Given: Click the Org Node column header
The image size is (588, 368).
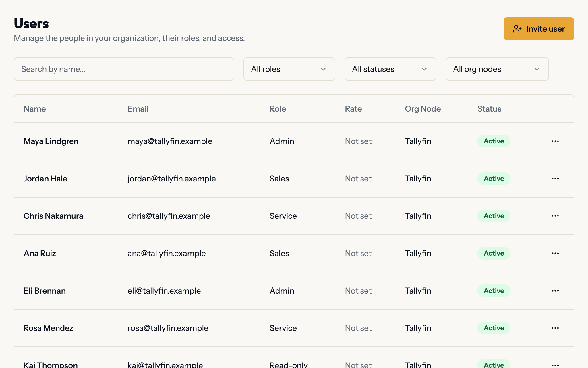Looking at the screenshot, I should [x=423, y=109].
